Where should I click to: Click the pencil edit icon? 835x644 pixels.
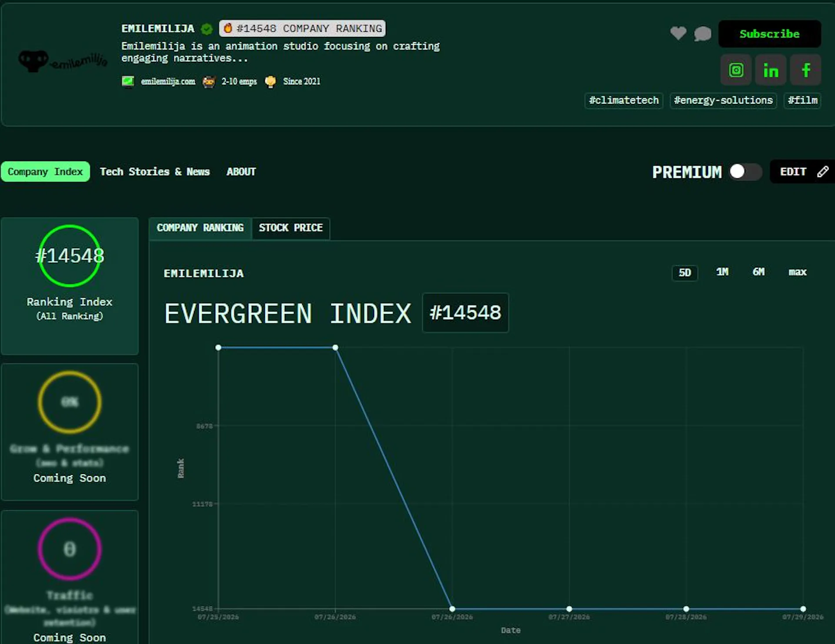[x=822, y=172]
